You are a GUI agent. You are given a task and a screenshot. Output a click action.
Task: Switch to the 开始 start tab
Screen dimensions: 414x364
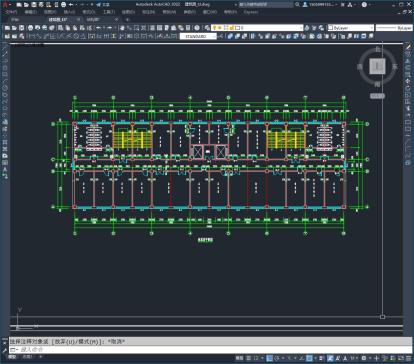tap(15, 20)
